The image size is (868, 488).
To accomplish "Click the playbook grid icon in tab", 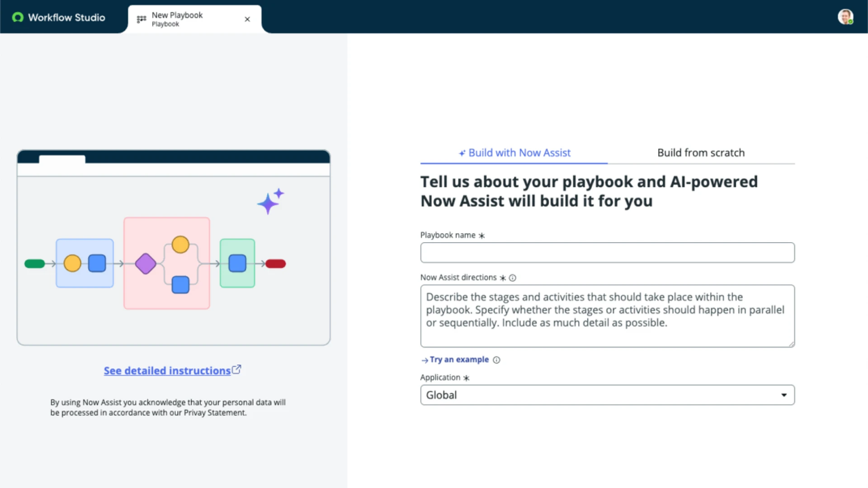I will pyautogui.click(x=142, y=19).
